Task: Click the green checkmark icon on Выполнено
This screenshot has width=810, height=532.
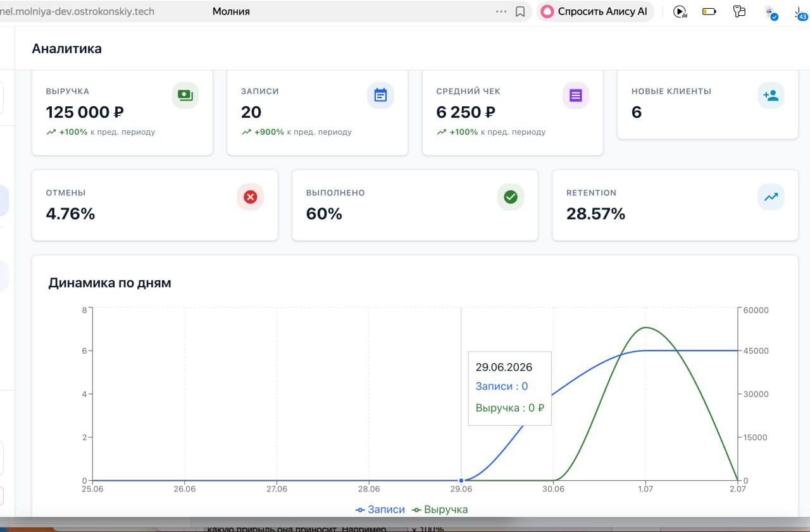Action: click(511, 197)
